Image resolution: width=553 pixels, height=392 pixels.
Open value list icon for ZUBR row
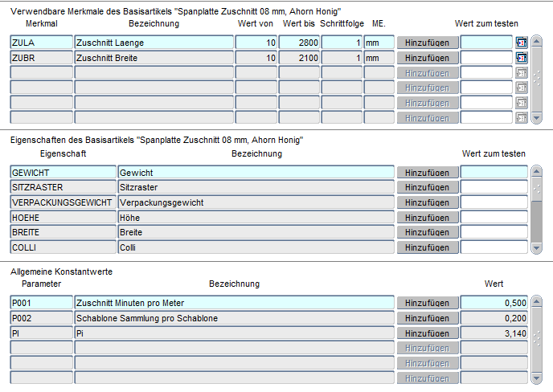click(x=521, y=58)
